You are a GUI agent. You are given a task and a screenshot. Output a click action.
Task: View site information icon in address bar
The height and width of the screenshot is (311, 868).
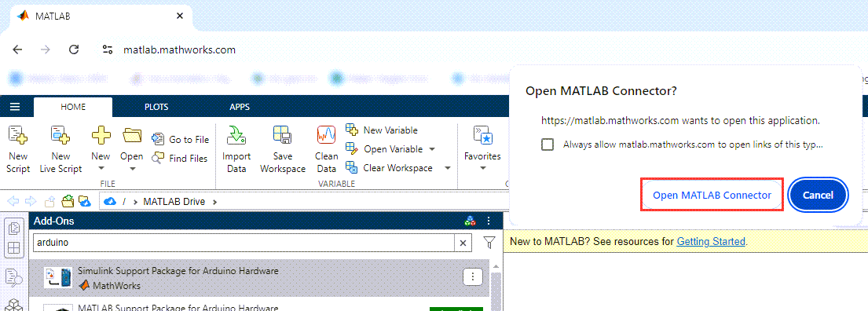click(108, 49)
